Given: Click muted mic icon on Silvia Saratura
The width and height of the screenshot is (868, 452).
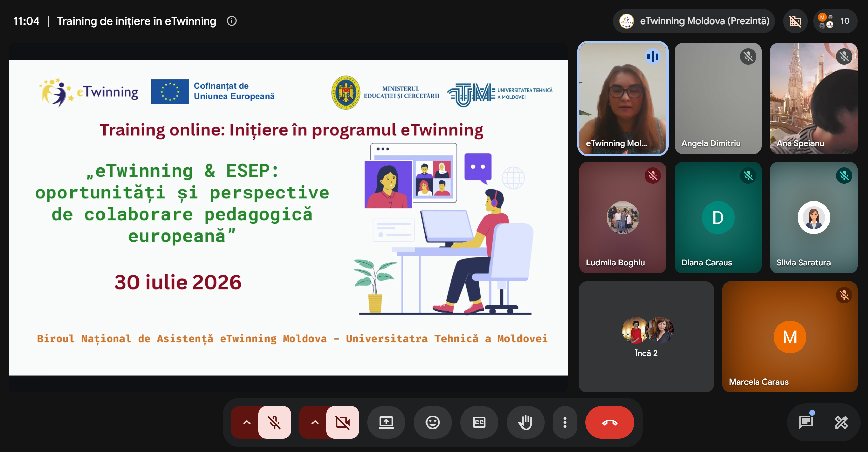Looking at the screenshot, I should click(844, 176).
